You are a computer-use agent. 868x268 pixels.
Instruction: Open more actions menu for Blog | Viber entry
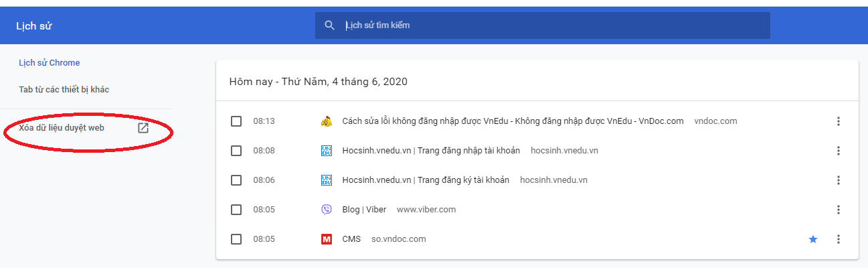pos(838,210)
